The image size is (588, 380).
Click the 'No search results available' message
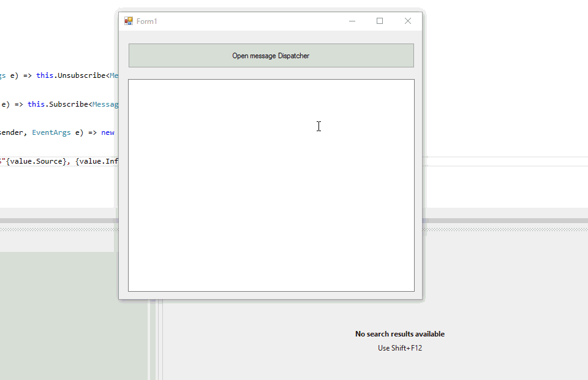[x=400, y=334]
